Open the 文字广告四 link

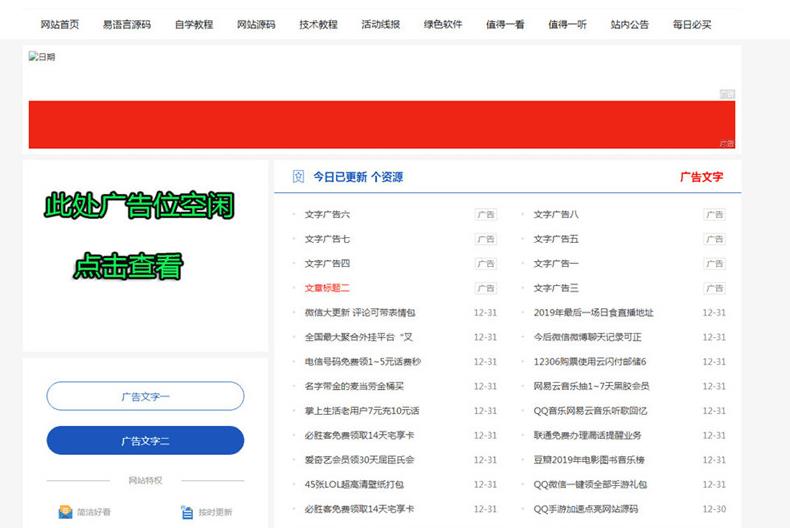pos(327,263)
